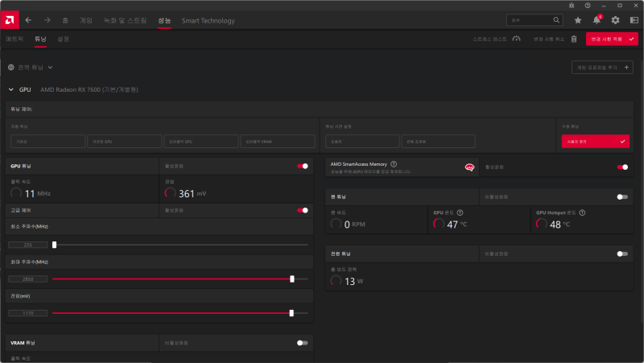Toggle GPU tuning switch
The width and height of the screenshot is (644, 363).
point(303,167)
